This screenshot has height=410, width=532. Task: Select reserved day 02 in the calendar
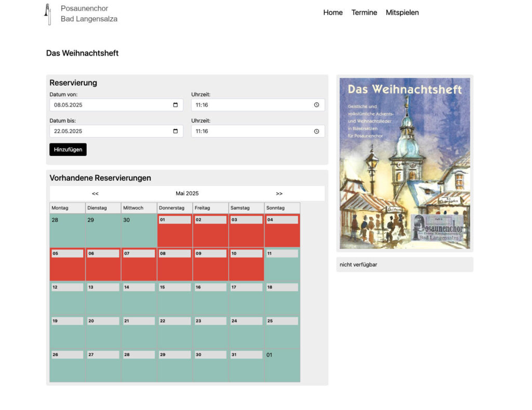[210, 230]
